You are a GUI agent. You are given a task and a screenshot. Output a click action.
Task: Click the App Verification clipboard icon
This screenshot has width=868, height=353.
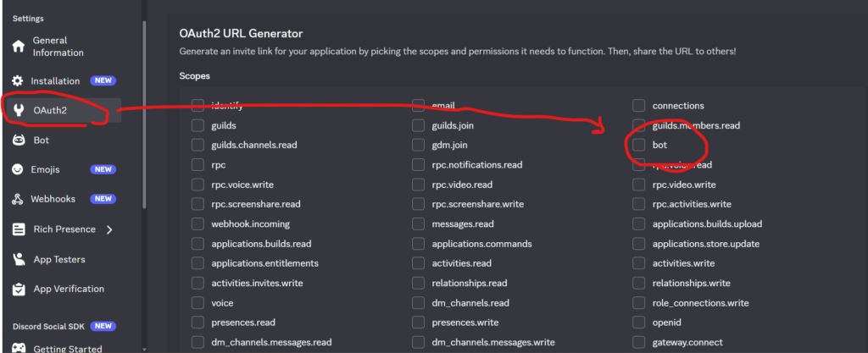click(x=18, y=289)
